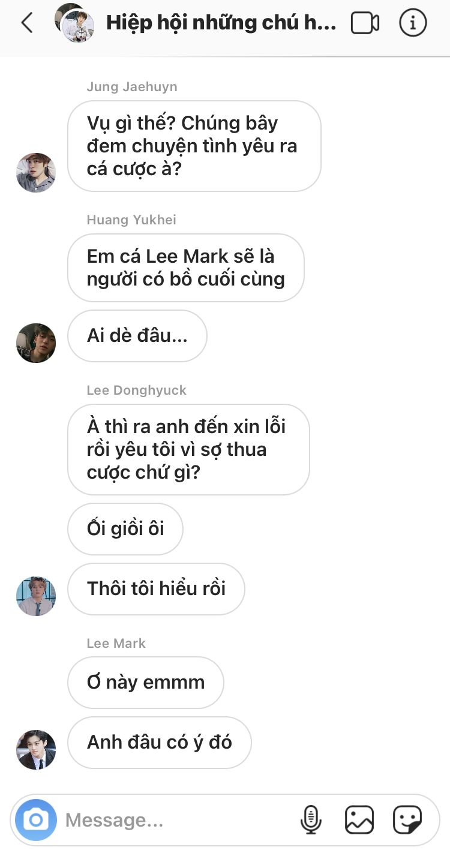
Task: Open the blue camera button
Action: pyautogui.click(x=36, y=819)
